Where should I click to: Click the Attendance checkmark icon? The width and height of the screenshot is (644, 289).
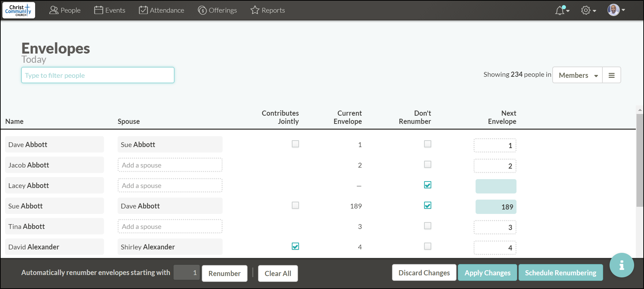pyautogui.click(x=143, y=10)
